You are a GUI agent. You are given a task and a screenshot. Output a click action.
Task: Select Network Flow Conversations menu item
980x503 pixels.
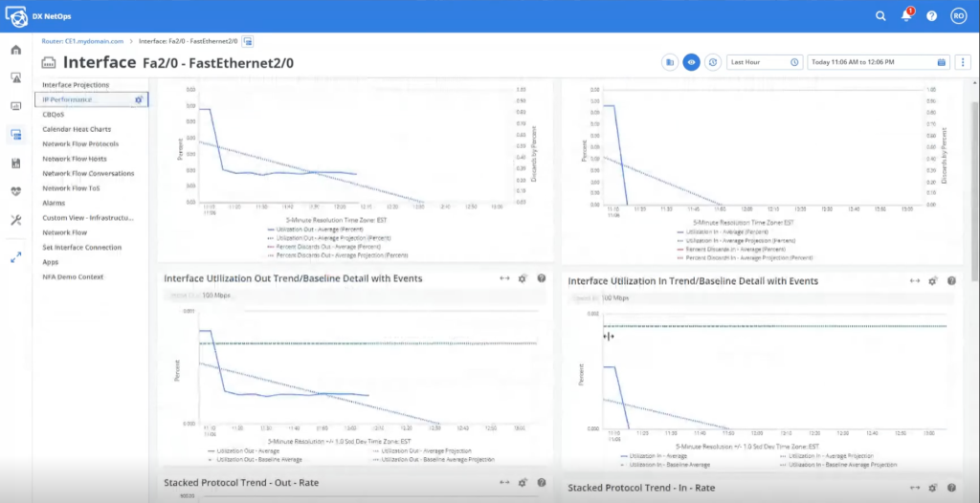coord(88,173)
